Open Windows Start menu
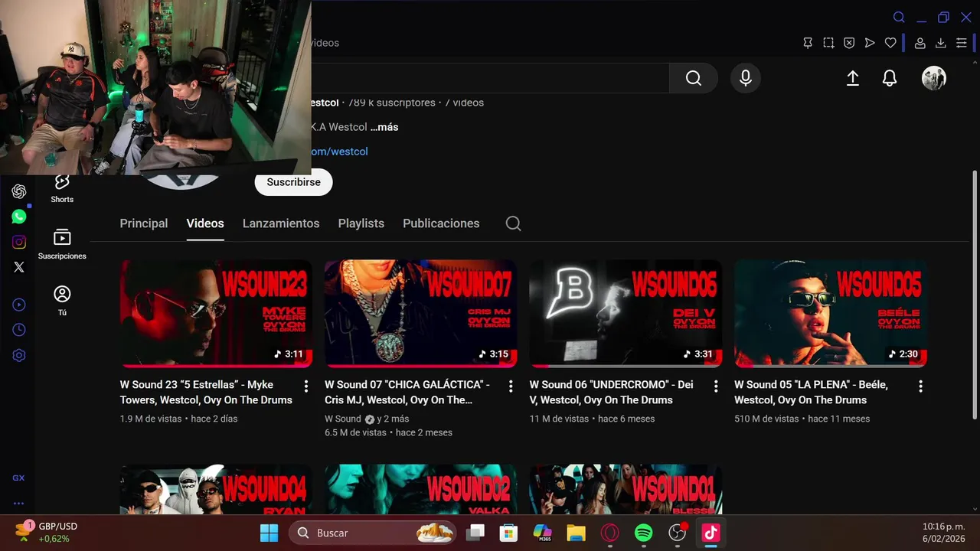Screen dimensions: 980x551 click(x=269, y=533)
